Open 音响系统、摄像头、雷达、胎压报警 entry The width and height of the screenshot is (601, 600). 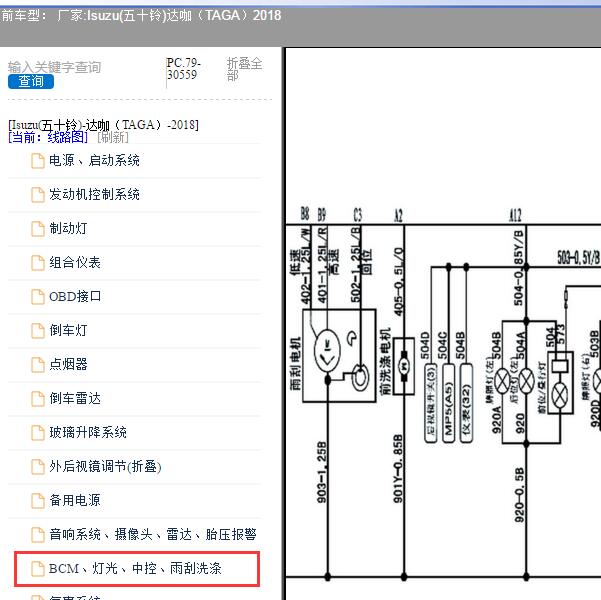153,534
